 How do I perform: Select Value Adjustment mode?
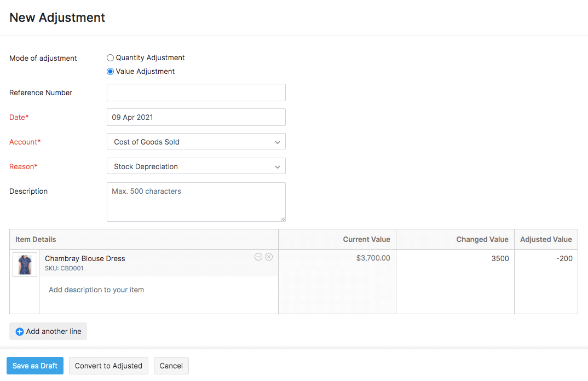tap(110, 71)
